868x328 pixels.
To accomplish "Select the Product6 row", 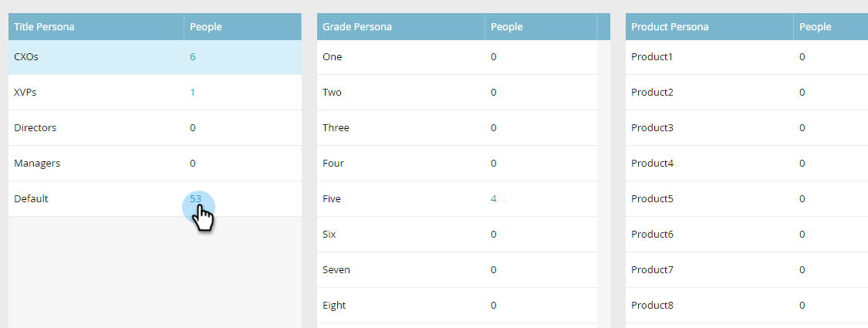I will [747, 235].
